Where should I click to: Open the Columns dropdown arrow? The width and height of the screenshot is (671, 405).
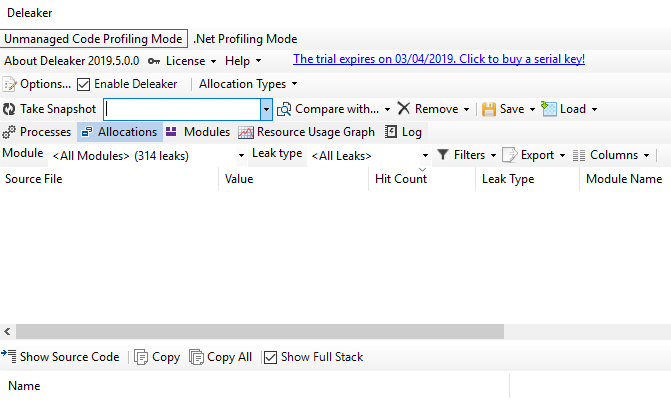647,155
